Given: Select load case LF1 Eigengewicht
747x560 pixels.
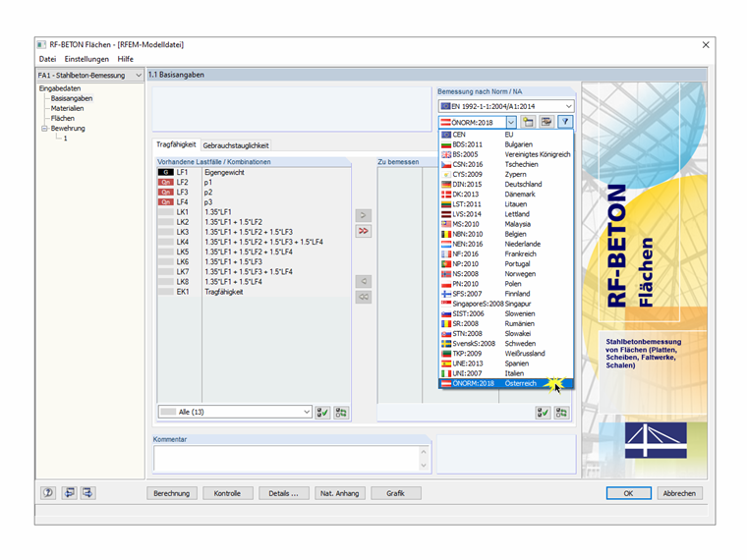Looking at the screenshot, I should pyautogui.click(x=254, y=172).
